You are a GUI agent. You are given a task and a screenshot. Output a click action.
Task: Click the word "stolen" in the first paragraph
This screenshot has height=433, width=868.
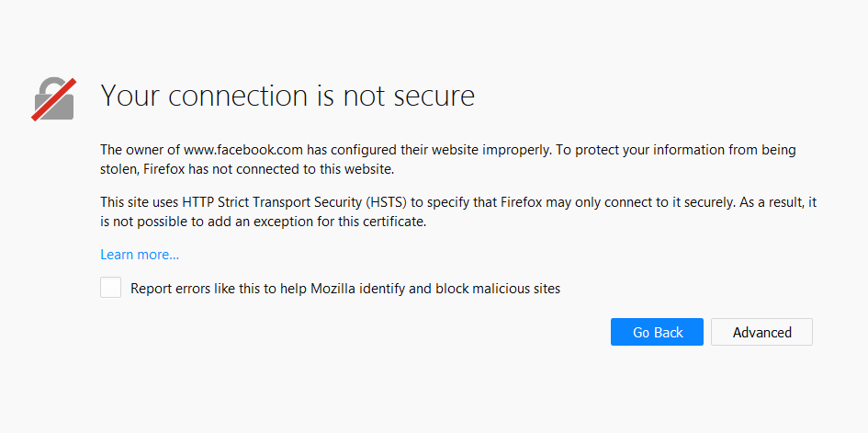coord(118,170)
